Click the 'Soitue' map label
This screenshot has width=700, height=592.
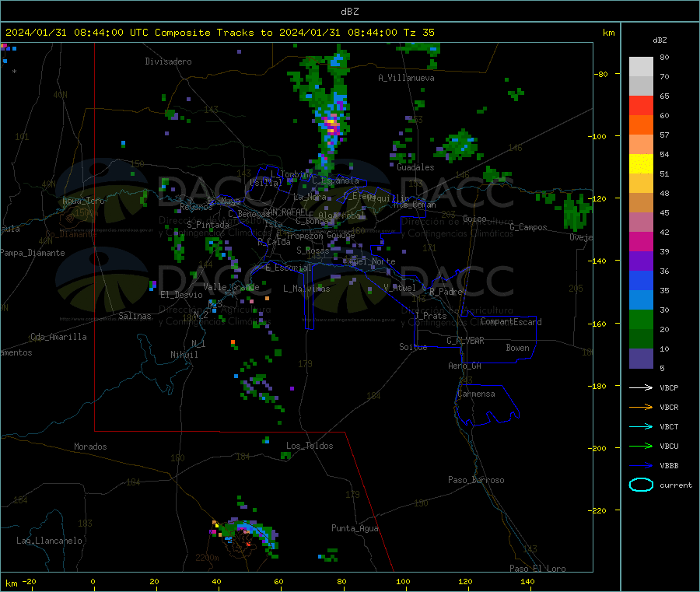413,347
